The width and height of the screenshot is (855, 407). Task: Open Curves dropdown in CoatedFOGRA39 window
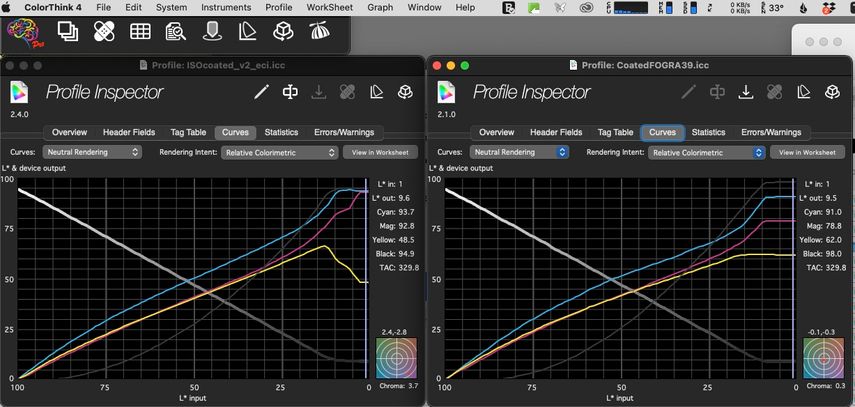coord(519,152)
